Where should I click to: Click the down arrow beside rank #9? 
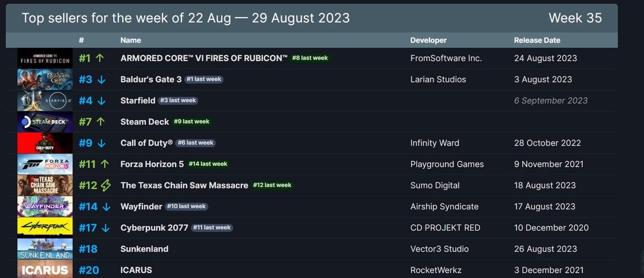[x=101, y=143]
